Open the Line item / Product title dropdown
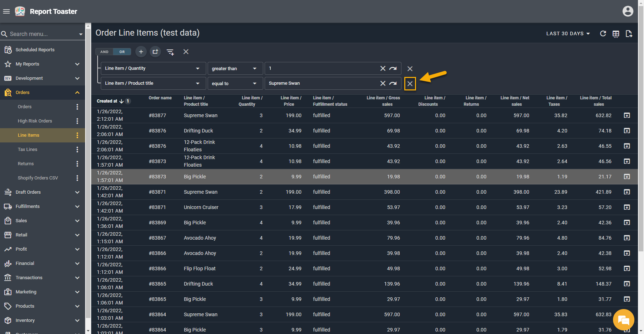Image resolution: width=644 pixels, height=334 pixels. (153, 83)
